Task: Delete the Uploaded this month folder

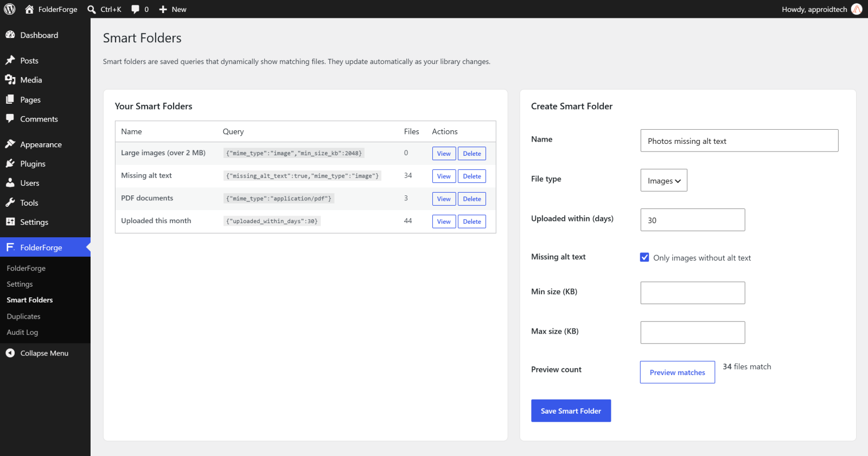Action: tap(472, 221)
